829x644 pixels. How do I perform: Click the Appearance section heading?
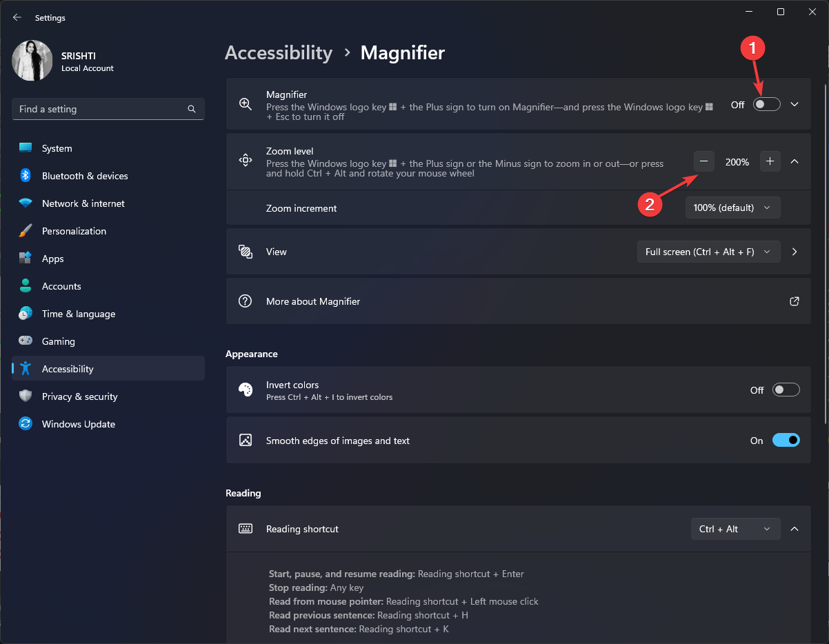click(x=252, y=354)
